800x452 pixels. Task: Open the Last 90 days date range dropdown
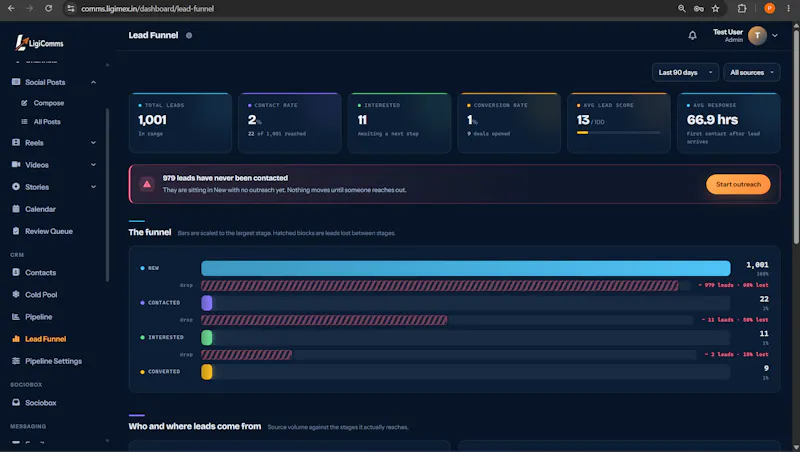coord(685,72)
